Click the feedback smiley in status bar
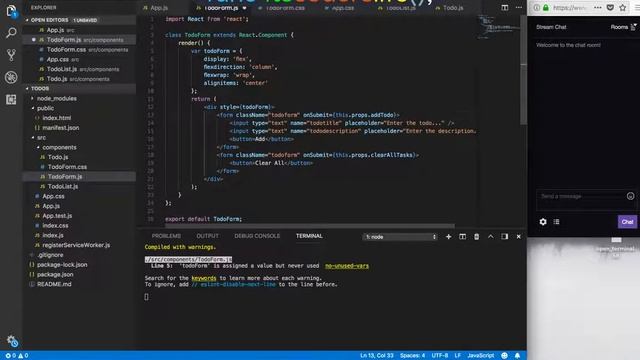 tap(504, 356)
